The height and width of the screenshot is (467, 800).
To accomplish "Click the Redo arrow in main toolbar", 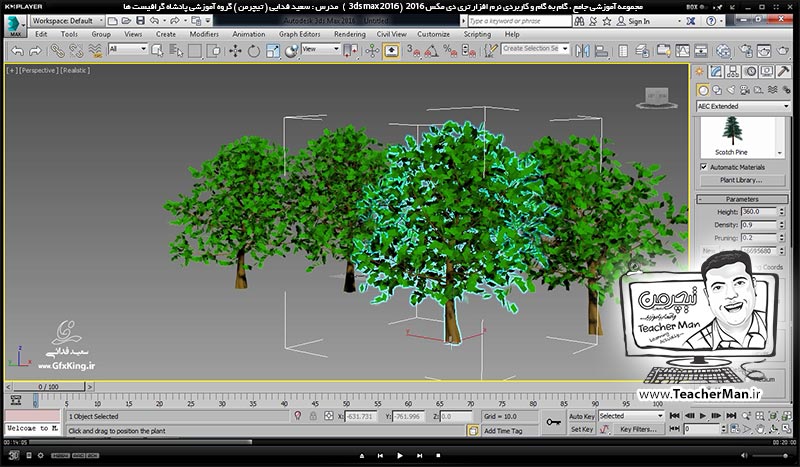I will pyautogui.click(x=35, y=51).
